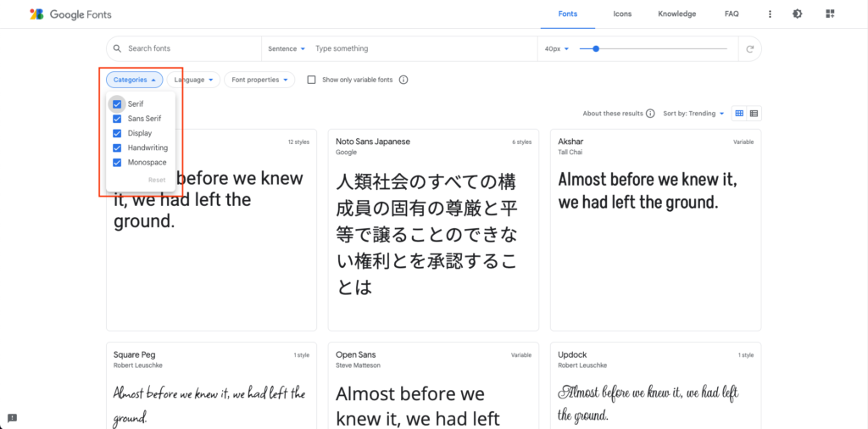Click the Google Fonts logo icon
This screenshot has height=429, width=868.
click(x=36, y=14)
